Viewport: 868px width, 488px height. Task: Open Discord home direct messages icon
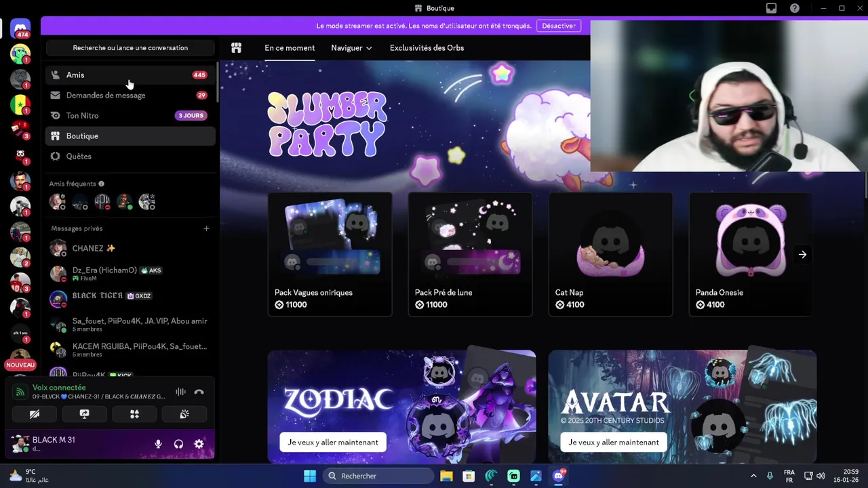coord(20,28)
